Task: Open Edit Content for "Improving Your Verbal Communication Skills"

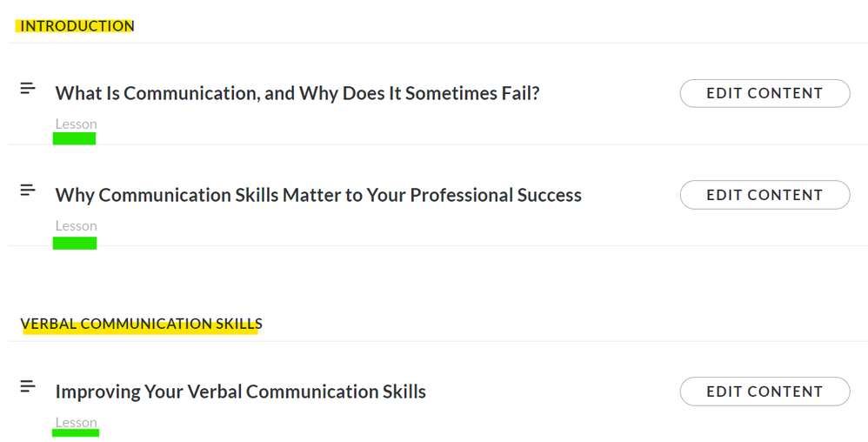Action: 765,392
